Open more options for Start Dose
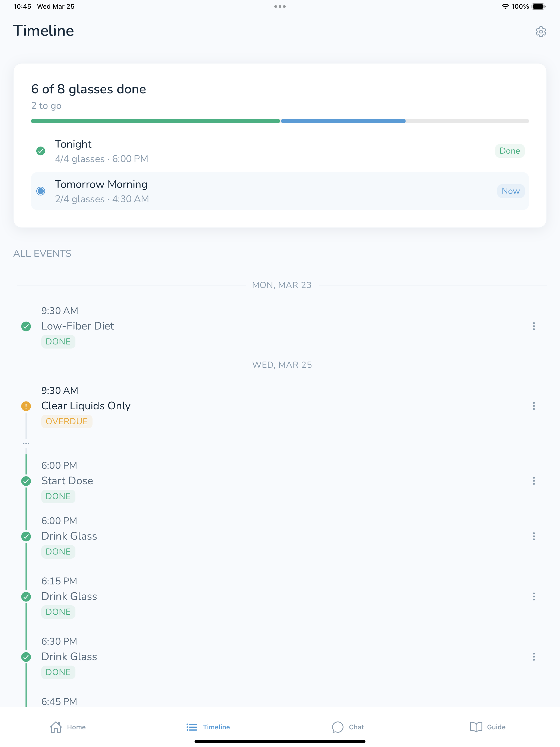 pos(534,481)
